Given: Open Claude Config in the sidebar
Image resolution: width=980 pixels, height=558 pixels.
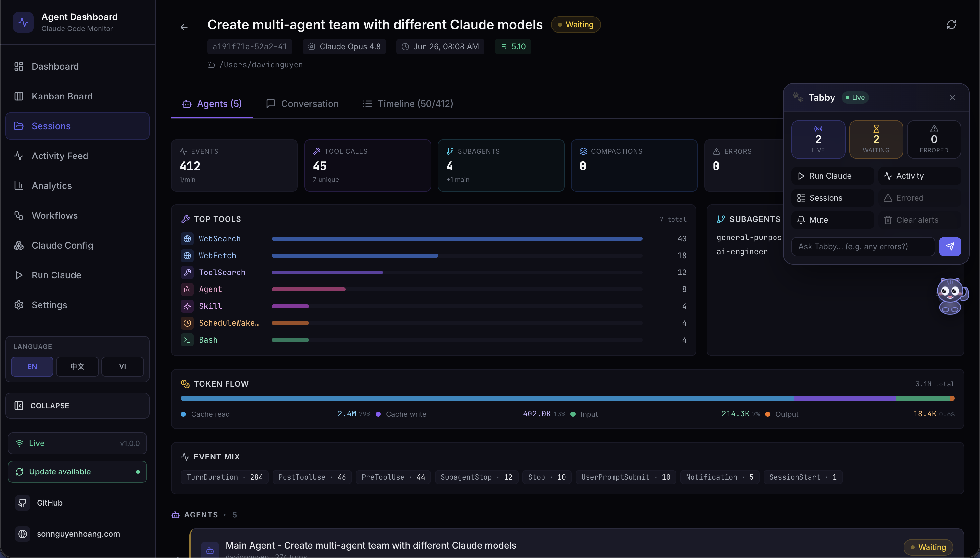Looking at the screenshot, I should click(77, 245).
